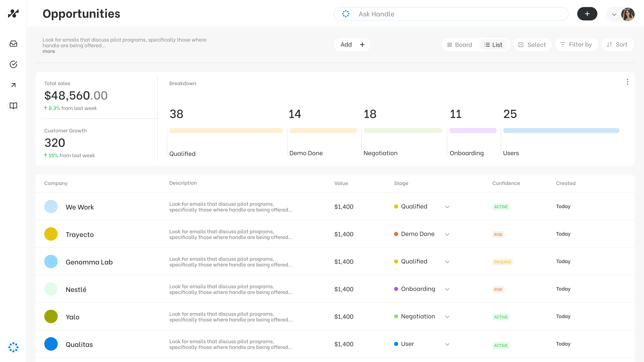The image size is (644, 362).
Task: Click Trayecto's yellow color circle
Action: tap(51, 234)
